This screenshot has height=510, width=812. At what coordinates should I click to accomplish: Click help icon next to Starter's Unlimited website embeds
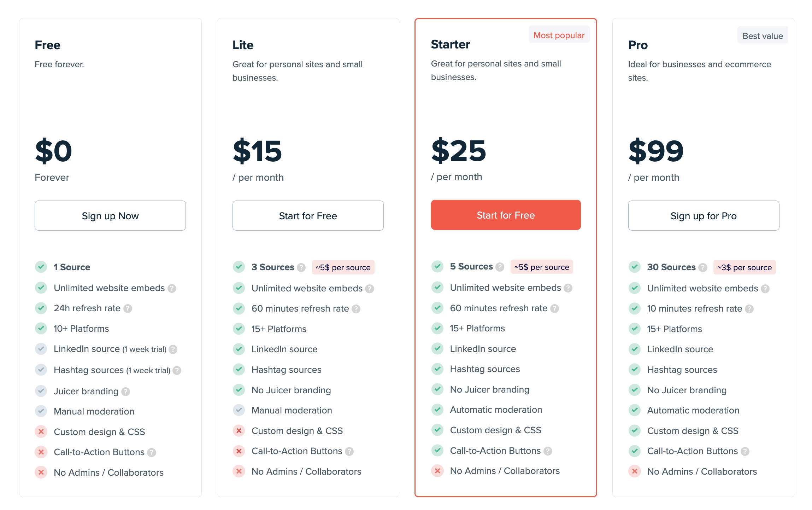click(568, 288)
